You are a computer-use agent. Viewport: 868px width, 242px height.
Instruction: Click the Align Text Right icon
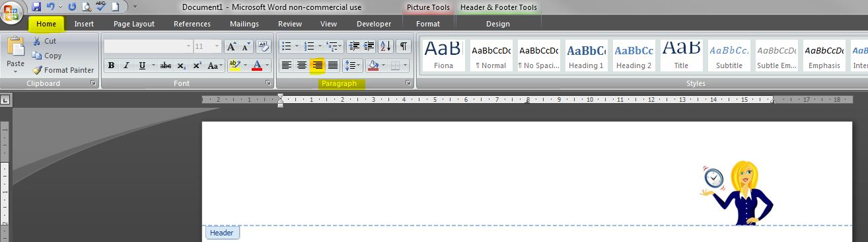318,65
